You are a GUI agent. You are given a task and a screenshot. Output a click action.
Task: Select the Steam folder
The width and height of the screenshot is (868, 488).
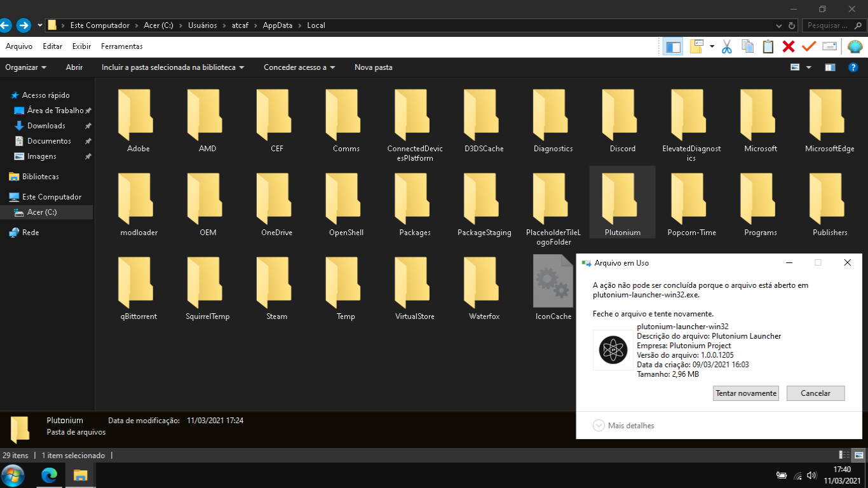point(277,288)
